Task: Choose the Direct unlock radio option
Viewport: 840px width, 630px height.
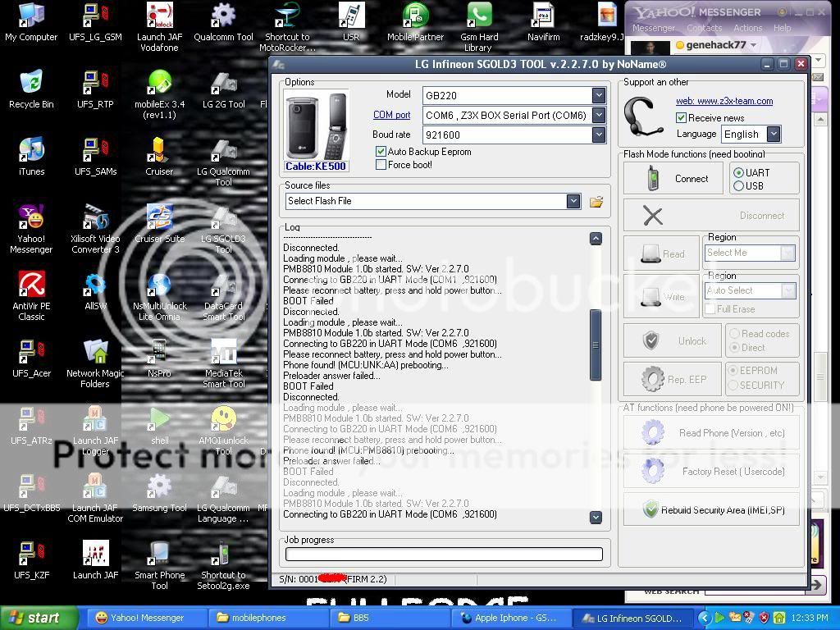Action: click(734, 348)
